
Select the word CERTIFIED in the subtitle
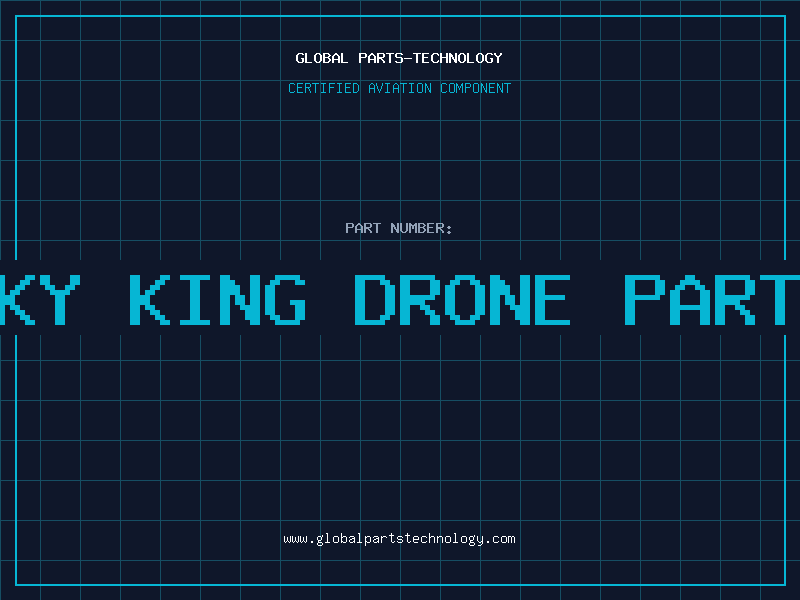[324, 88]
